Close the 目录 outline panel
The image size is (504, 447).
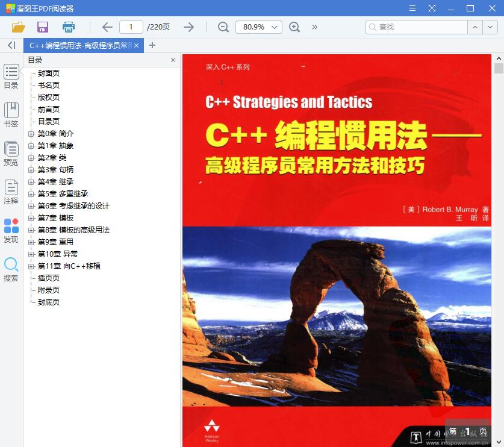pyautogui.click(x=173, y=60)
